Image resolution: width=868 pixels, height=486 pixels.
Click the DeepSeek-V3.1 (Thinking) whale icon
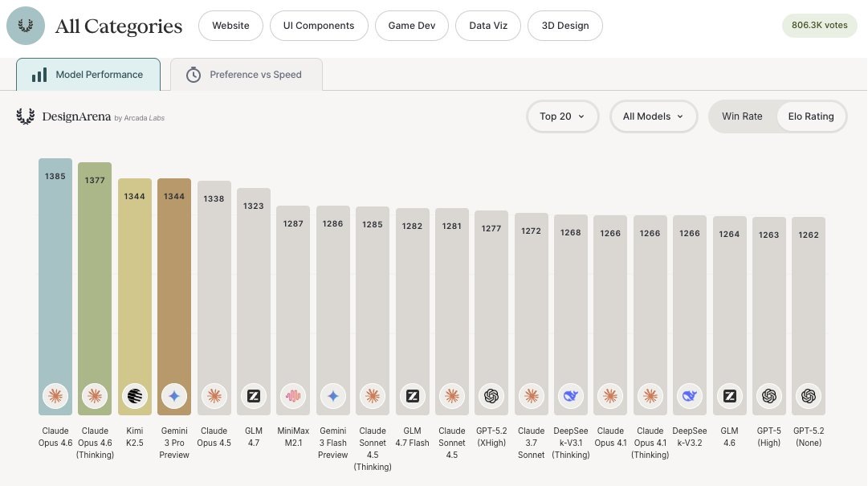tap(571, 395)
